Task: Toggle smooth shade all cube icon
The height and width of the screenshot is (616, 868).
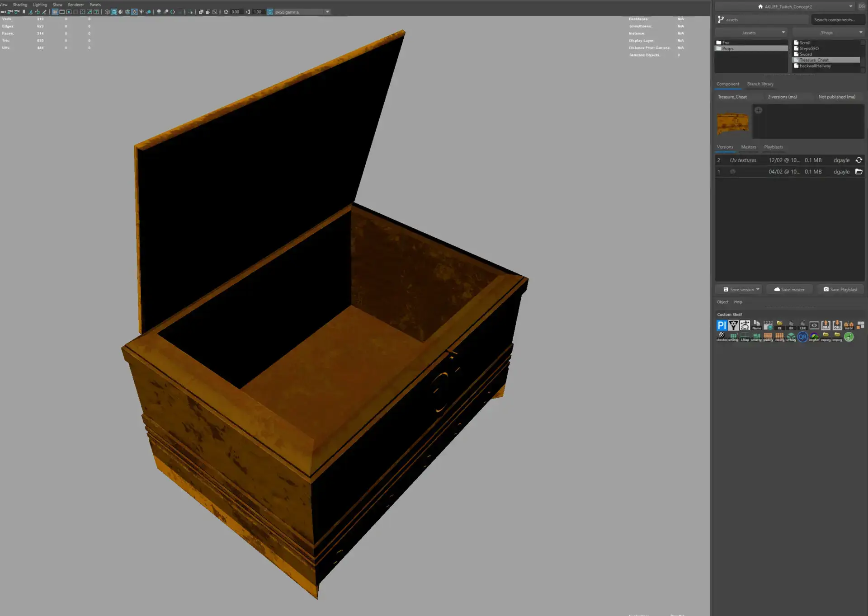Action: [114, 12]
